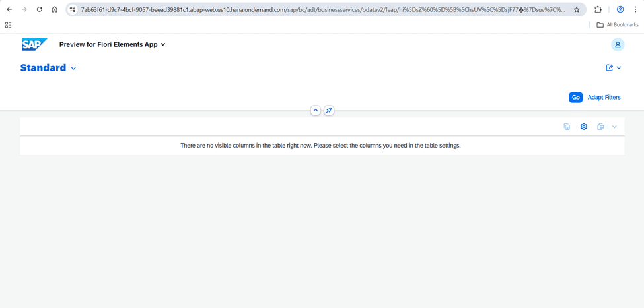Screen dimensions: 644x308
Task: Click the SAP logo
Action: (34, 44)
